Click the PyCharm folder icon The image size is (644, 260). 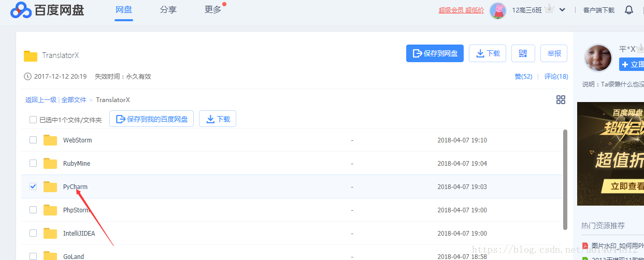50,186
